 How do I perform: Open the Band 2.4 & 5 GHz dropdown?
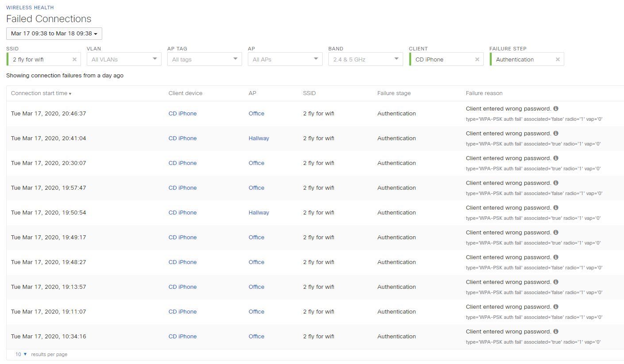click(366, 59)
